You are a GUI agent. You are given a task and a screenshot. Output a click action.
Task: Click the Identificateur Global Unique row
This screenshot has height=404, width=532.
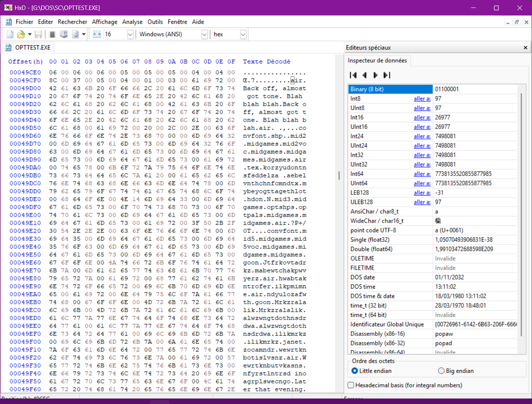[433, 324]
